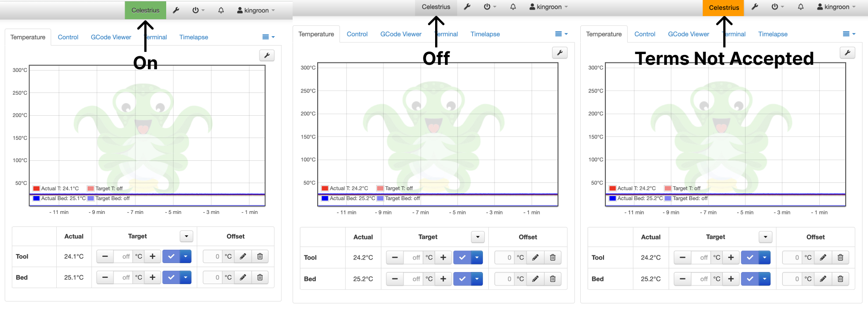Increase Bed target temperature in middle panel
Image resolution: width=868 pixels, height=314 pixels.
coord(443,279)
